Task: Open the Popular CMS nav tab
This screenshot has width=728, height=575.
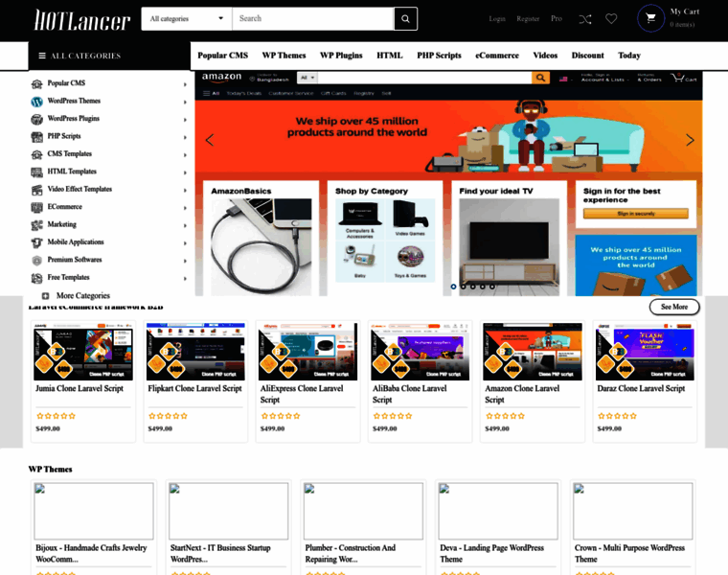Action: 223,56
